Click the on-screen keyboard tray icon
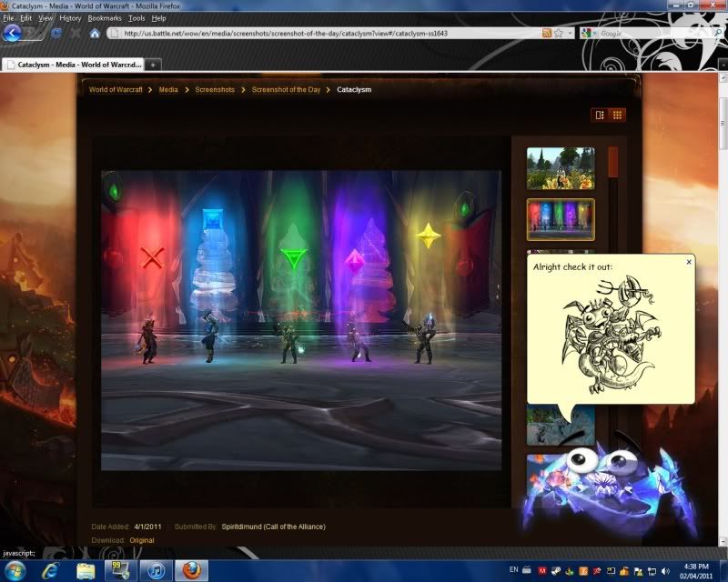 pos(527,569)
